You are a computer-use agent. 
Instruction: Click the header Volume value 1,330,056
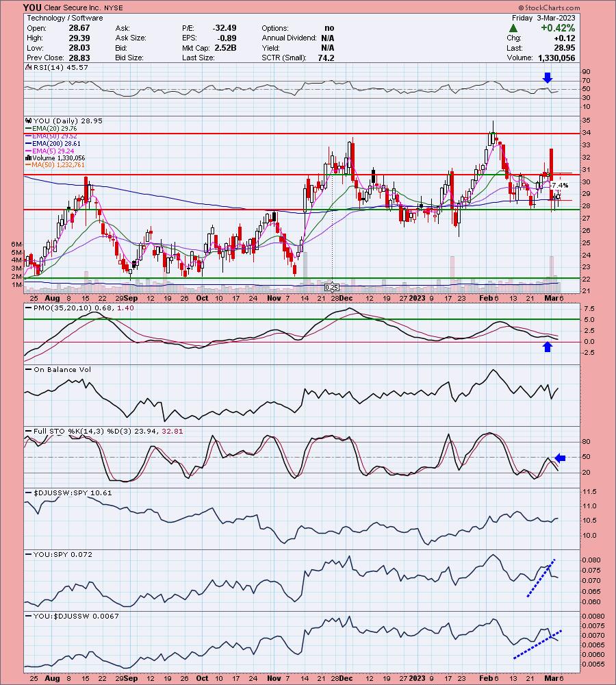point(556,58)
